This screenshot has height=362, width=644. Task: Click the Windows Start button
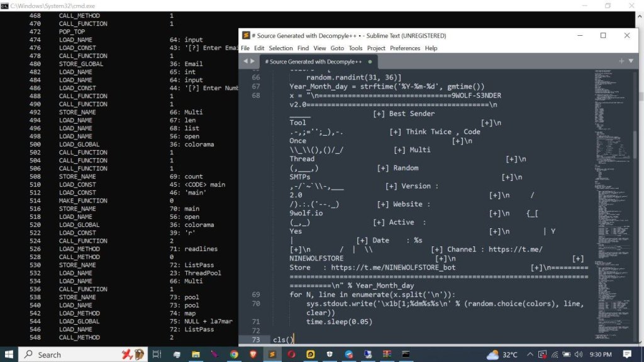(9, 354)
